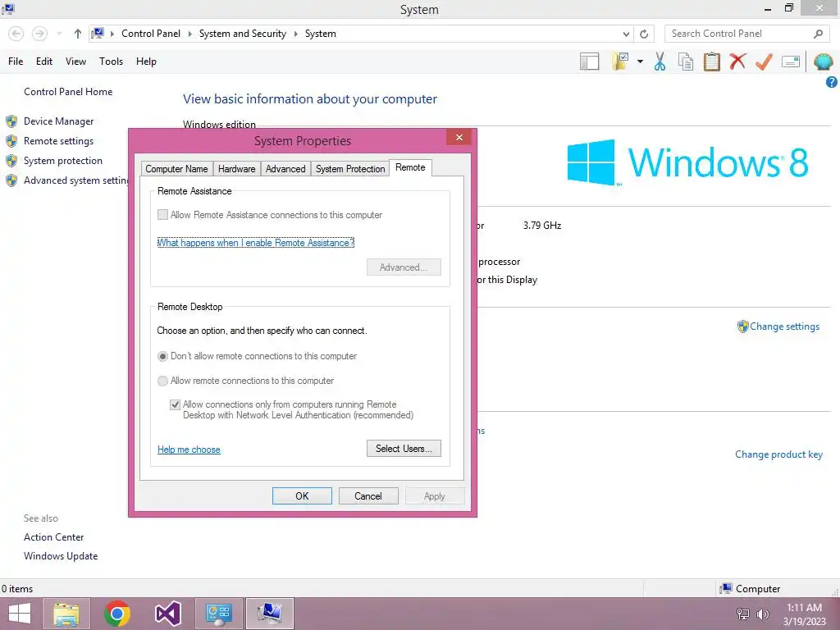
Task: Switch to the Control Panel taskbar icon
Action: tap(218, 614)
